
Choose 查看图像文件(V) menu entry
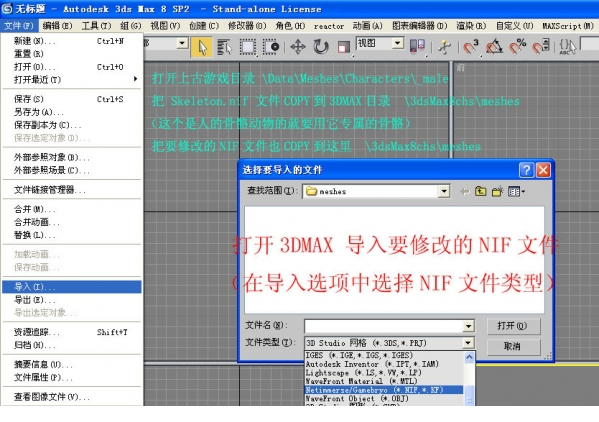(x=72, y=397)
